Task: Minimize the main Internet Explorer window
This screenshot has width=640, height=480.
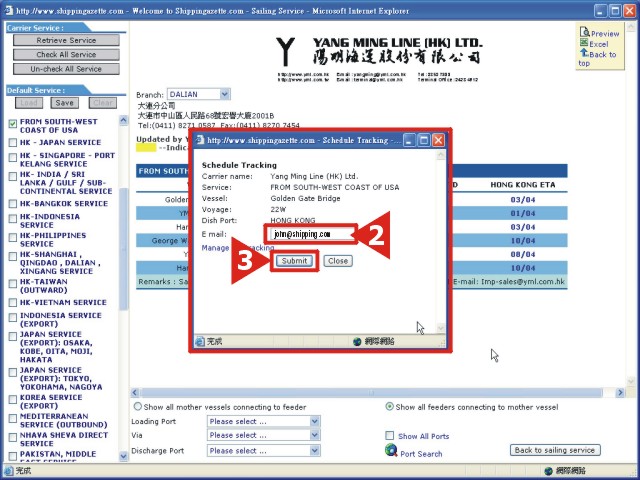Action: tap(600, 11)
